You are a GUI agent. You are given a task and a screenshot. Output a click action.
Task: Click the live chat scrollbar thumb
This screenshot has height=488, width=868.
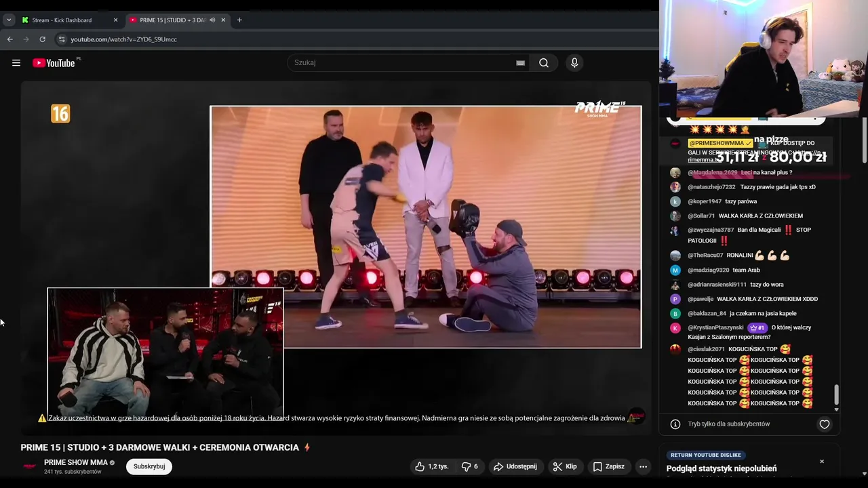click(x=836, y=394)
